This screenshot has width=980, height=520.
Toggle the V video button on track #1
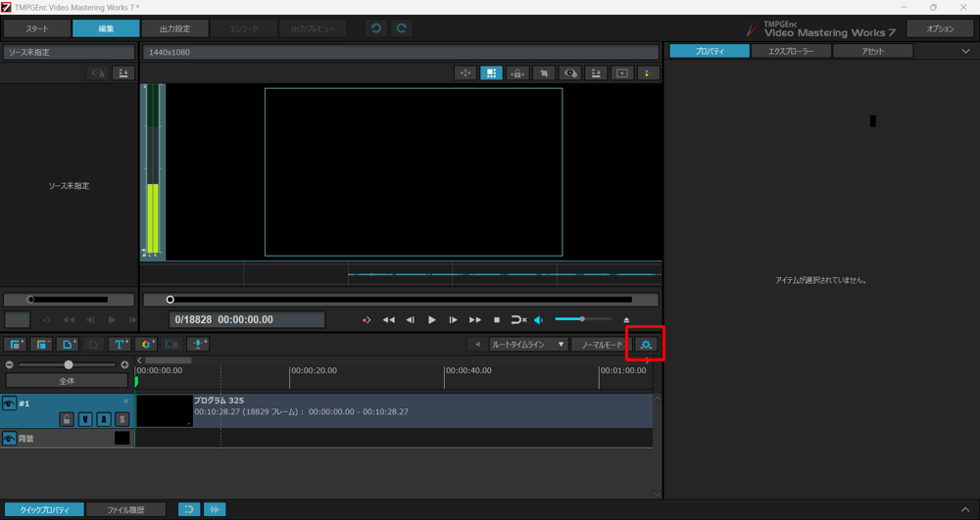(85, 419)
